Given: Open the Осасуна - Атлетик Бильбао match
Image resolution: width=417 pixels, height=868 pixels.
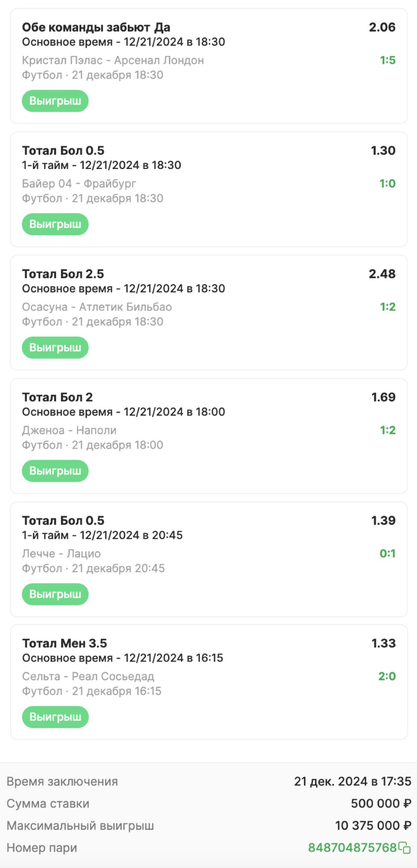Looking at the screenshot, I should coord(97,307).
